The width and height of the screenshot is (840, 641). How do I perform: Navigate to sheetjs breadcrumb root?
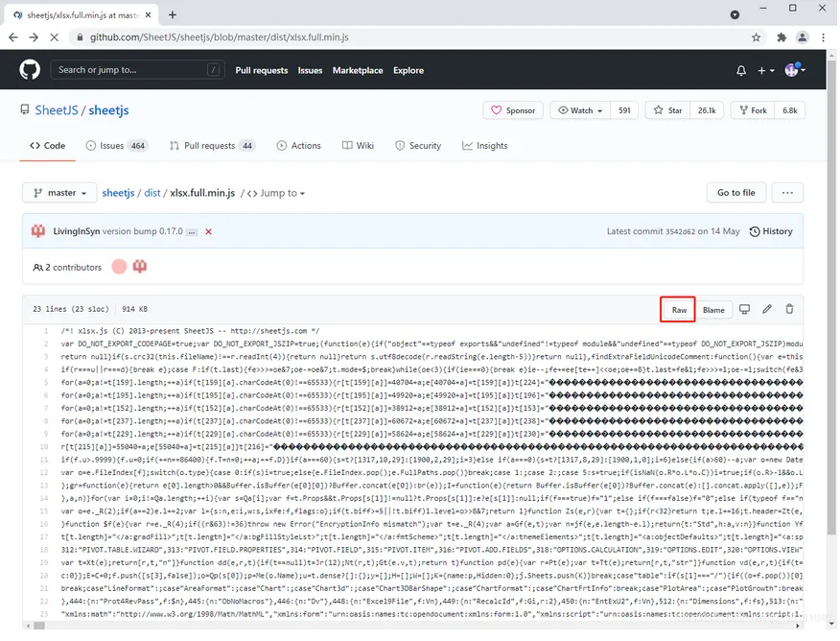[x=118, y=193]
